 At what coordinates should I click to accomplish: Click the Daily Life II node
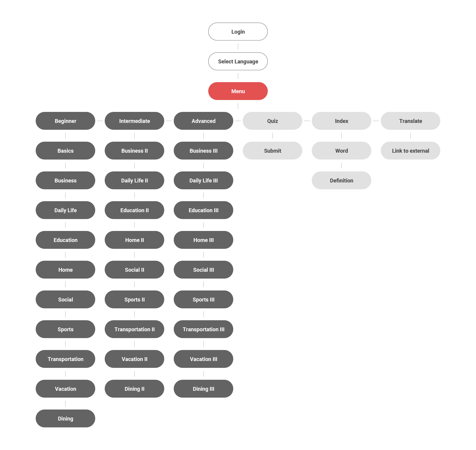pos(134,180)
